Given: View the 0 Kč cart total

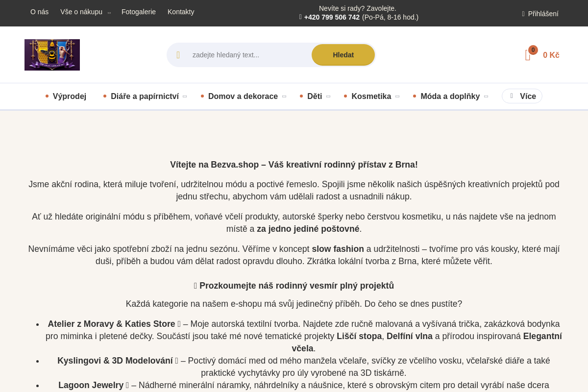Looking at the screenshot, I should [x=551, y=55].
